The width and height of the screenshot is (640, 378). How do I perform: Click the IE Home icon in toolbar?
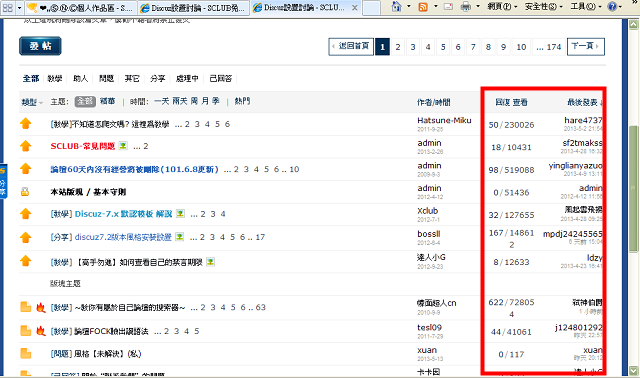click(396, 7)
